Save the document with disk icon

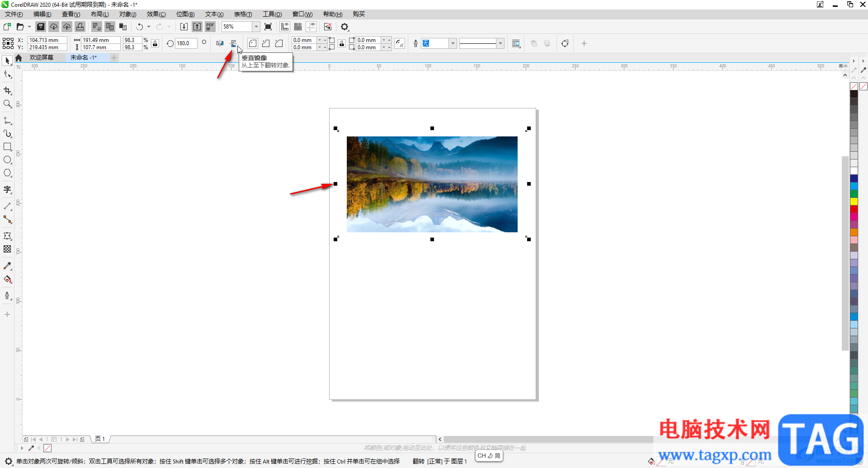pyautogui.click(x=41, y=27)
